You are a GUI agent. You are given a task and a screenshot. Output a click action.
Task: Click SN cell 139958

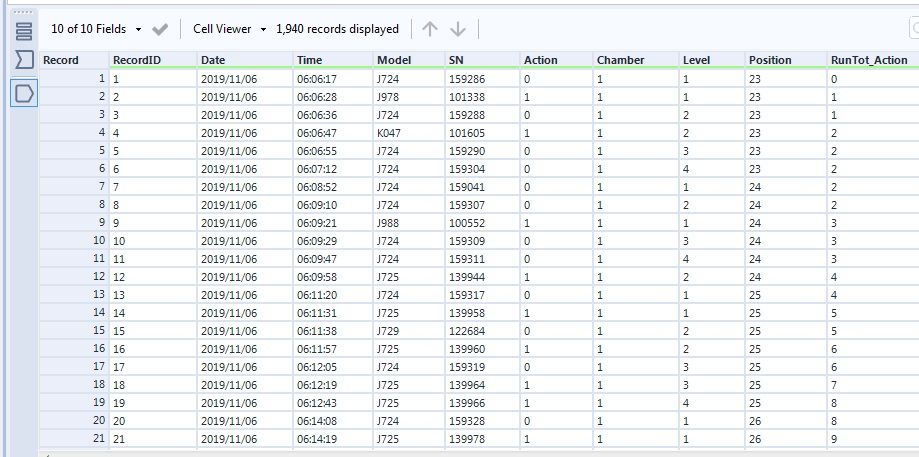coord(482,313)
